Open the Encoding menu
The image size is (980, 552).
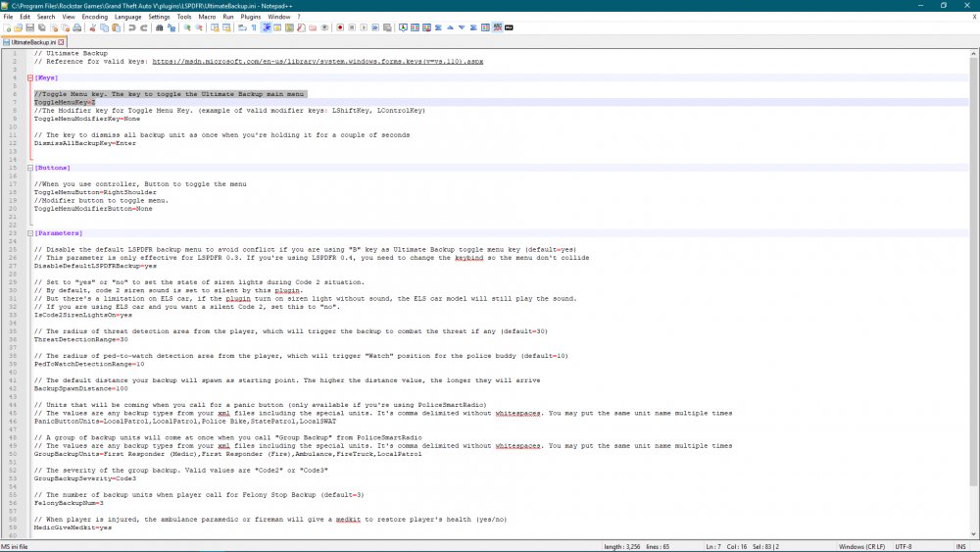point(95,17)
